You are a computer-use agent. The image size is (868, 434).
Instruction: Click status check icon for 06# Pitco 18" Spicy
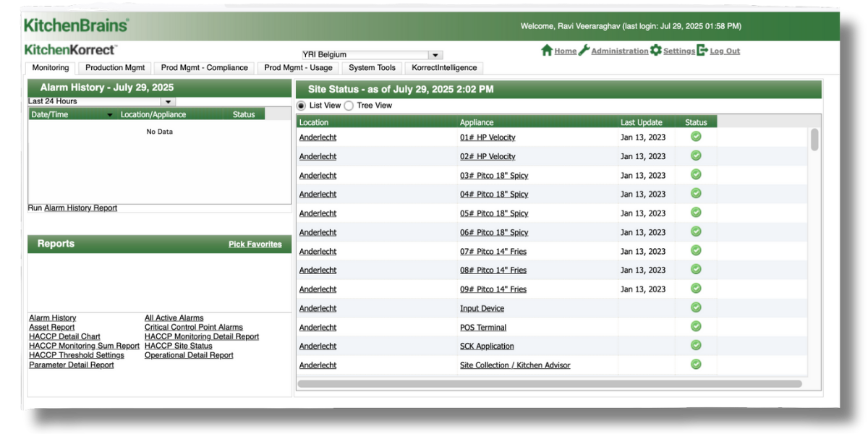pyautogui.click(x=696, y=231)
